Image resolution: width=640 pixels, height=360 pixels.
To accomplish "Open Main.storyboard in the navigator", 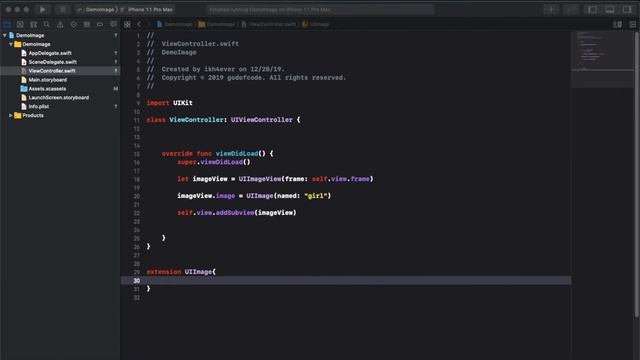I will [x=47, y=80].
